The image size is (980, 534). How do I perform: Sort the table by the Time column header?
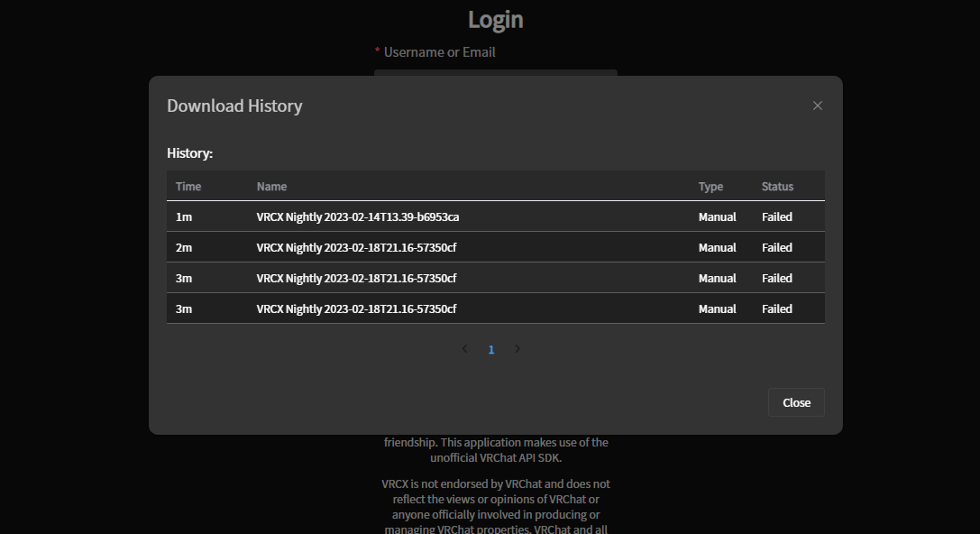coord(188,186)
